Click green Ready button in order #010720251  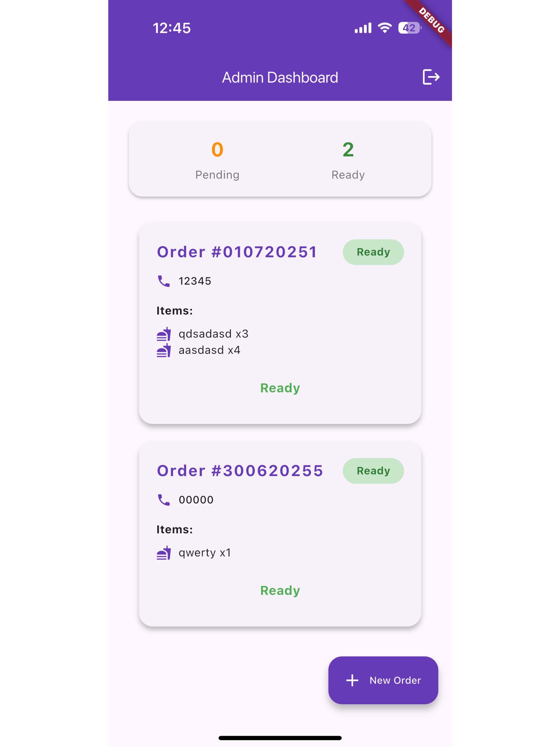280,388
